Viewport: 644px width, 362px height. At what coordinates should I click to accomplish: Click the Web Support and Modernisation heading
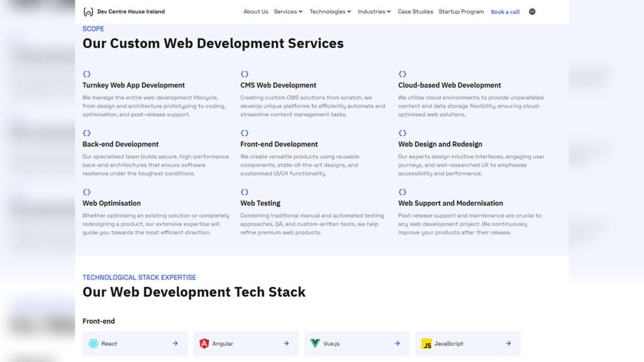[x=450, y=203]
